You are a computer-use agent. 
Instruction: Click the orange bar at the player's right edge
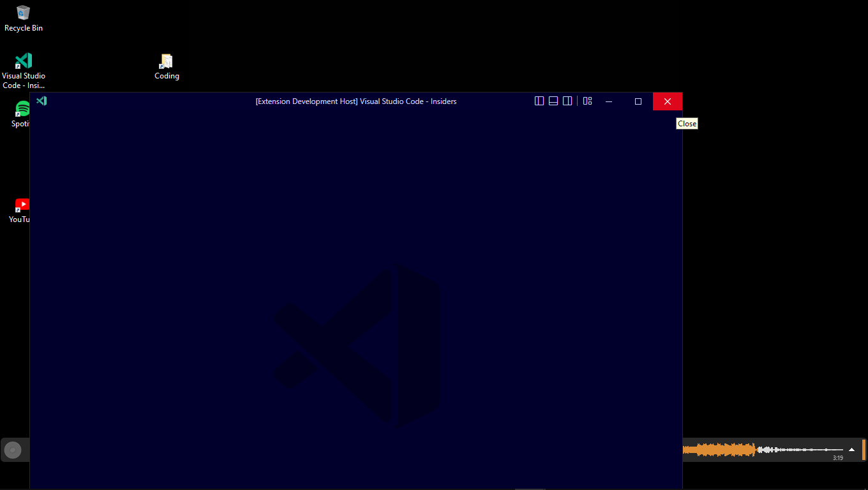pyautogui.click(x=864, y=450)
